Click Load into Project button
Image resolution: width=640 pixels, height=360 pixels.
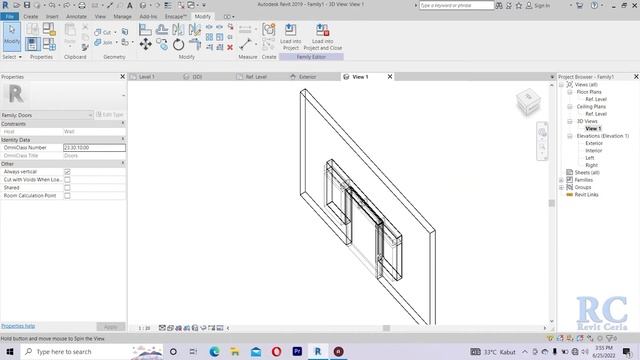(291, 37)
